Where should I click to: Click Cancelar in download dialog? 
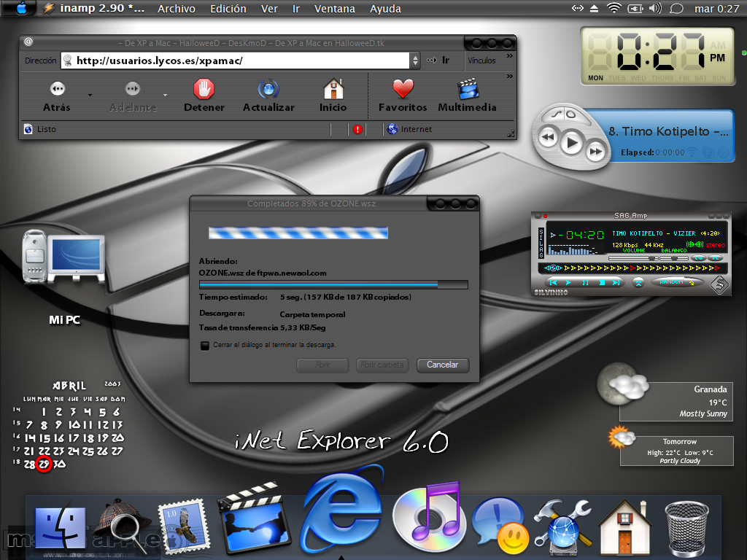click(x=443, y=365)
